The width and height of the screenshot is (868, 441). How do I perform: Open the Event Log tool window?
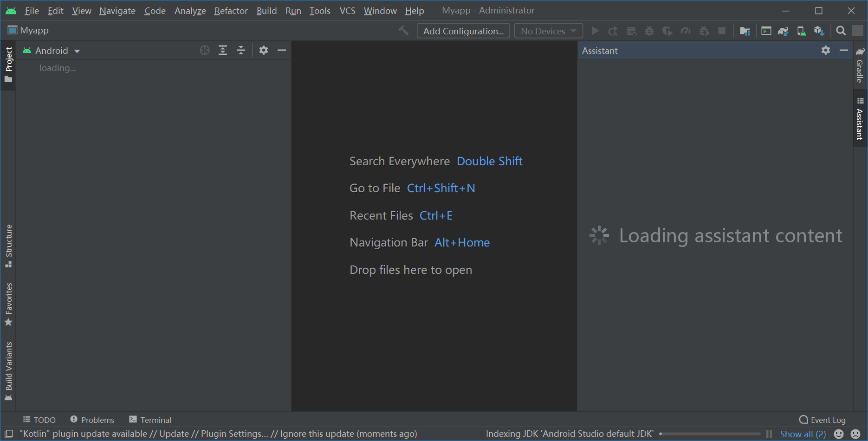pyautogui.click(x=823, y=420)
